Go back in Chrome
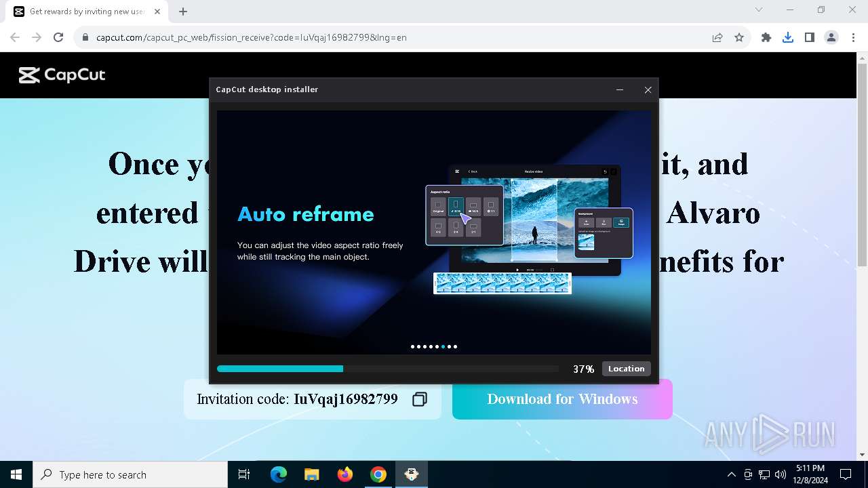 click(15, 37)
